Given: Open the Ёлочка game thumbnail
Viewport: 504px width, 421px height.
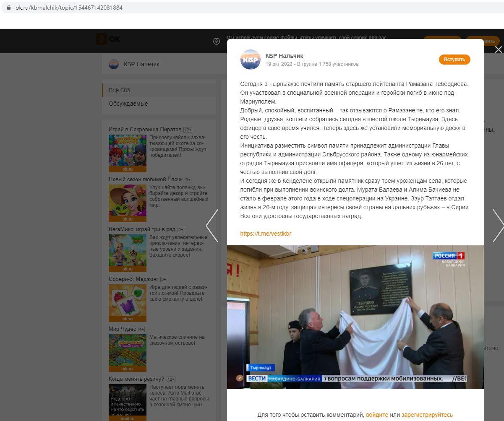Looking at the screenshot, I should click(x=128, y=203).
